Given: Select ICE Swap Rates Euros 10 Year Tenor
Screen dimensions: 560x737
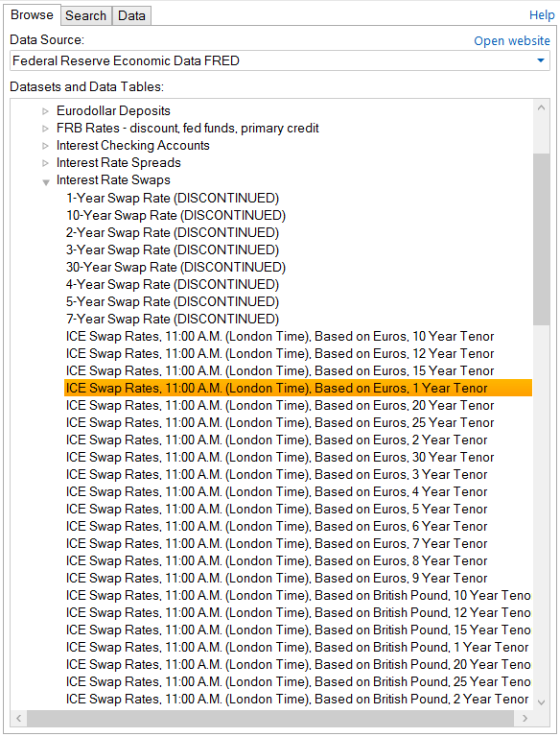Looking at the screenshot, I should [280, 337].
